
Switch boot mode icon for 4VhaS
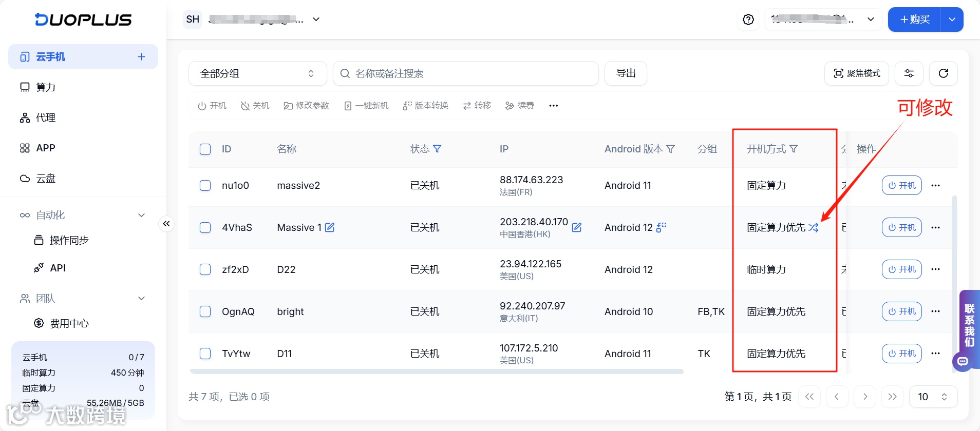[813, 227]
